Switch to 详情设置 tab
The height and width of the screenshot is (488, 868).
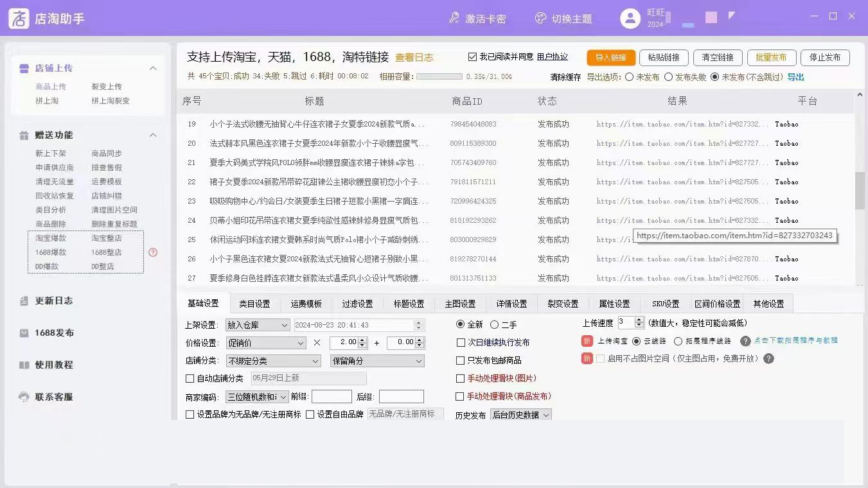tap(511, 304)
